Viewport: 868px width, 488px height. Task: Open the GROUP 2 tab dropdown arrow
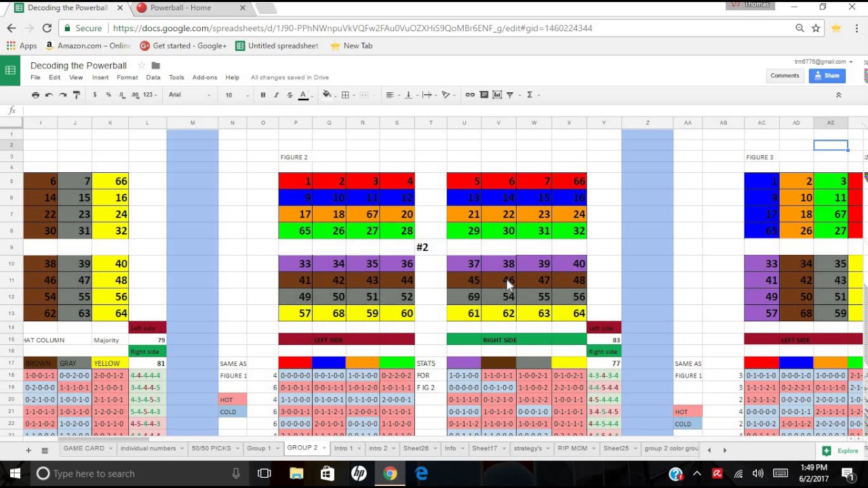pos(323,448)
